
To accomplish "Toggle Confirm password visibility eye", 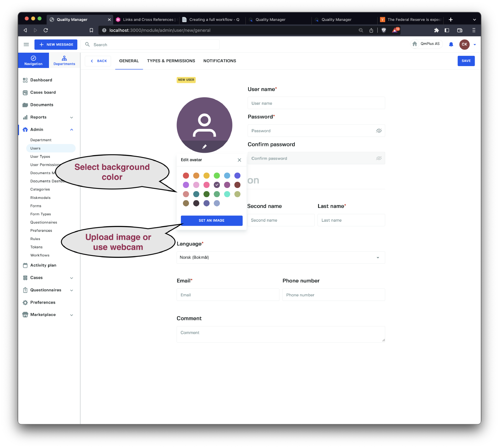I will (x=379, y=158).
